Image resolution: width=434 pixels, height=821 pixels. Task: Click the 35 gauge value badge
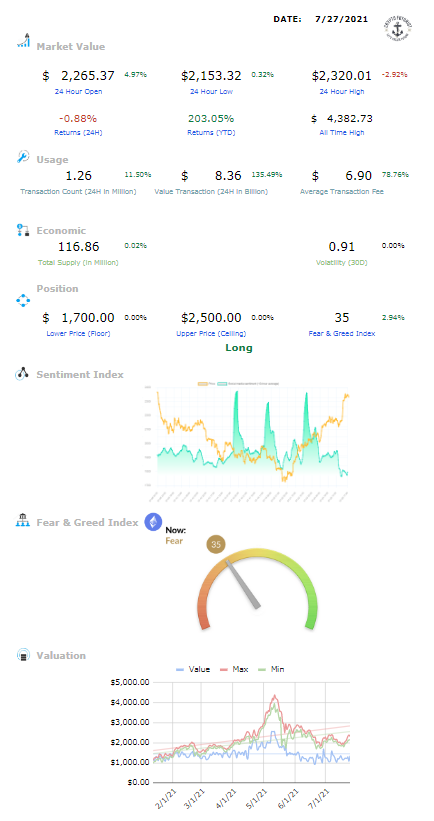(x=216, y=545)
